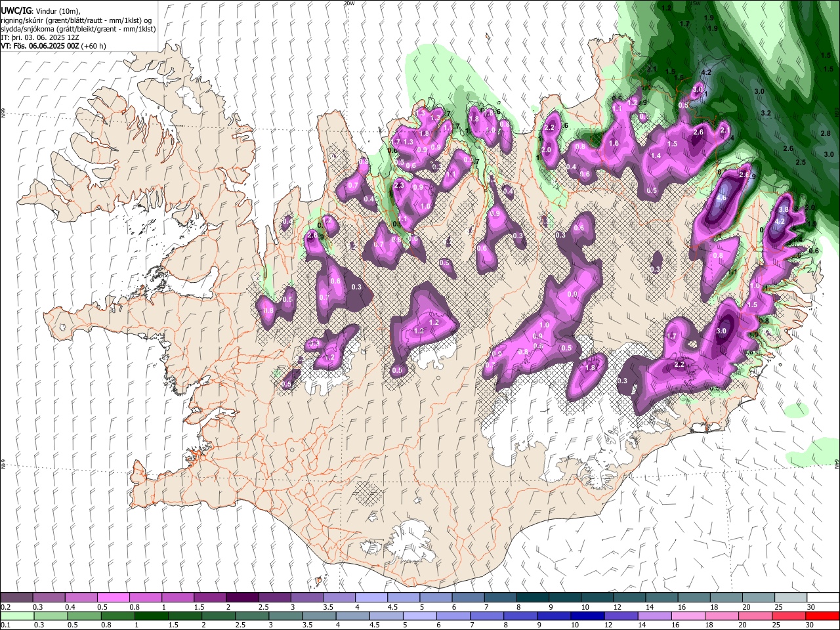
Task: Click the '3.2' value over the northeast sea
Action: click(x=765, y=114)
